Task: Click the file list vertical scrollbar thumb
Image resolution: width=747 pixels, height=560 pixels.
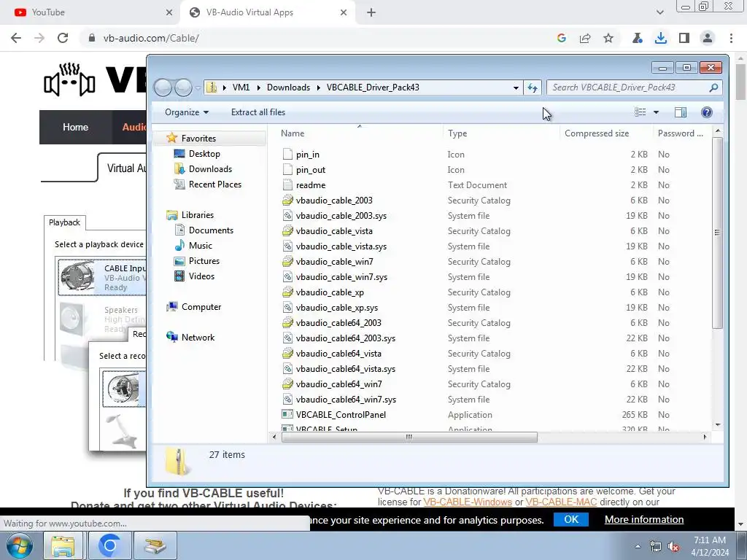Action: (x=718, y=233)
